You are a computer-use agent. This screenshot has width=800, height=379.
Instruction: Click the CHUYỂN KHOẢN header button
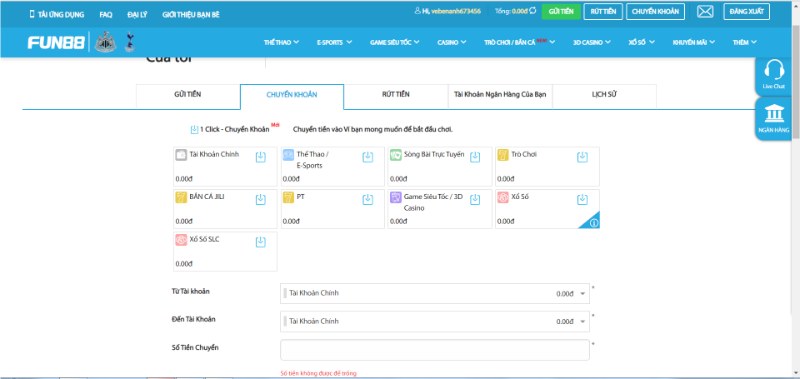tap(655, 11)
